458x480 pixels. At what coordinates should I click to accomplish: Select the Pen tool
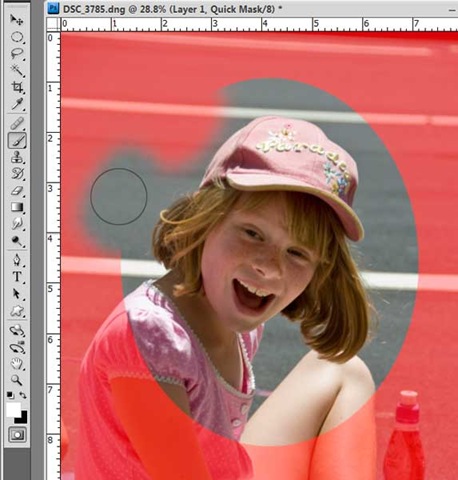click(17, 260)
